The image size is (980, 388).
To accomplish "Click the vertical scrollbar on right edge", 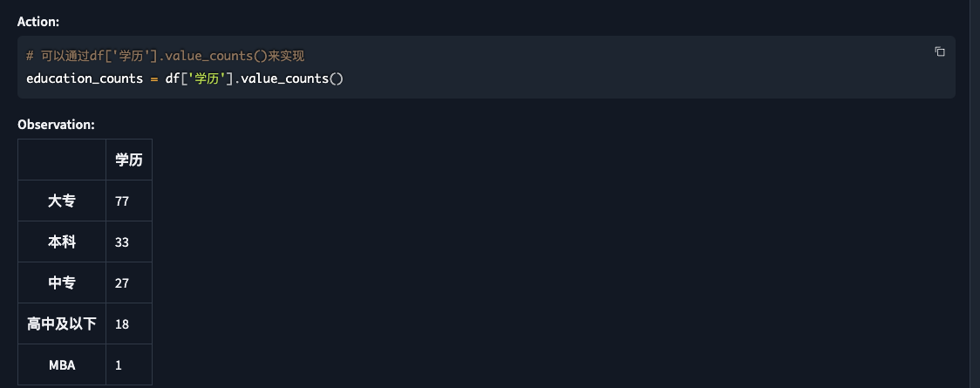I will [975, 194].
